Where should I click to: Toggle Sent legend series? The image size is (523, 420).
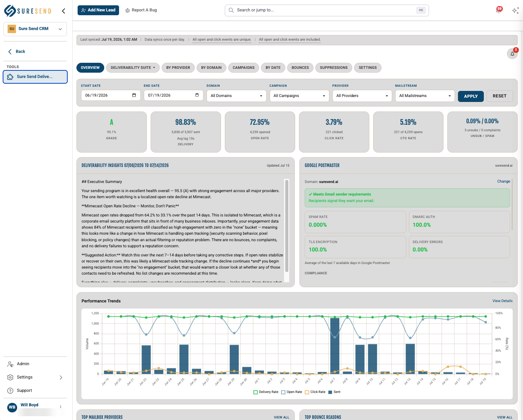point(334,392)
